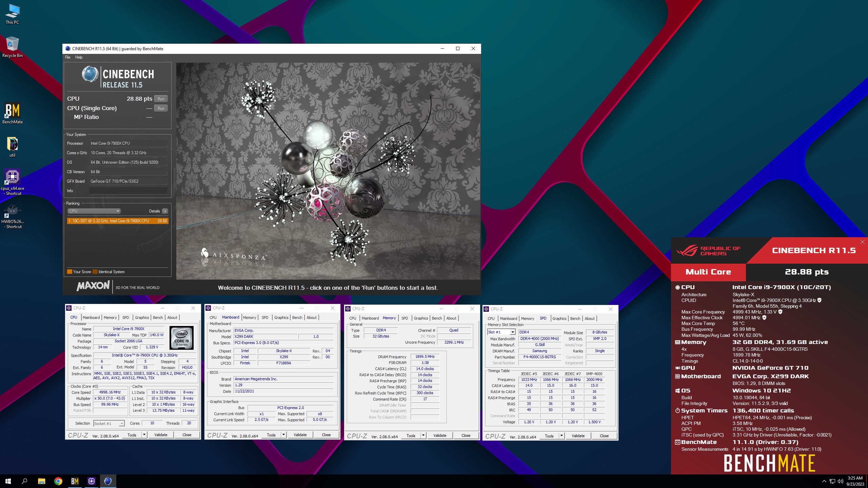Open This PC desktop icon

pos(13,14)
